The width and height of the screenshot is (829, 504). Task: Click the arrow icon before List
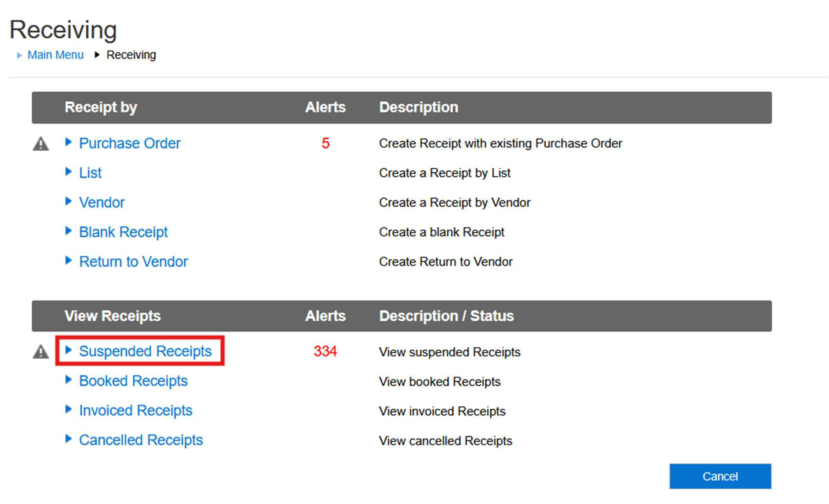(x=68, y=172)
